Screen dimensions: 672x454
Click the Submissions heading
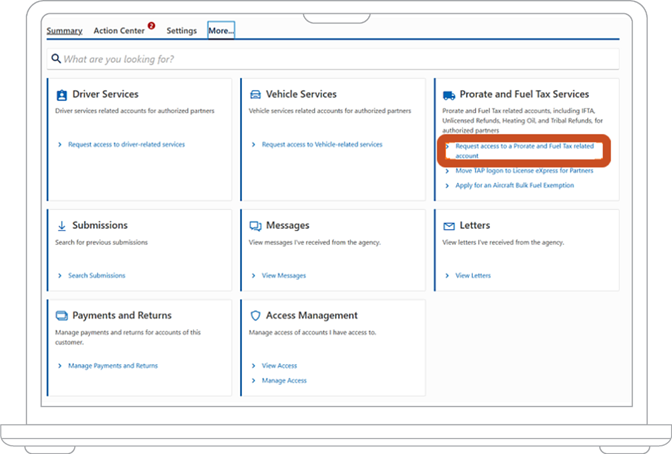tap(100, 225)
